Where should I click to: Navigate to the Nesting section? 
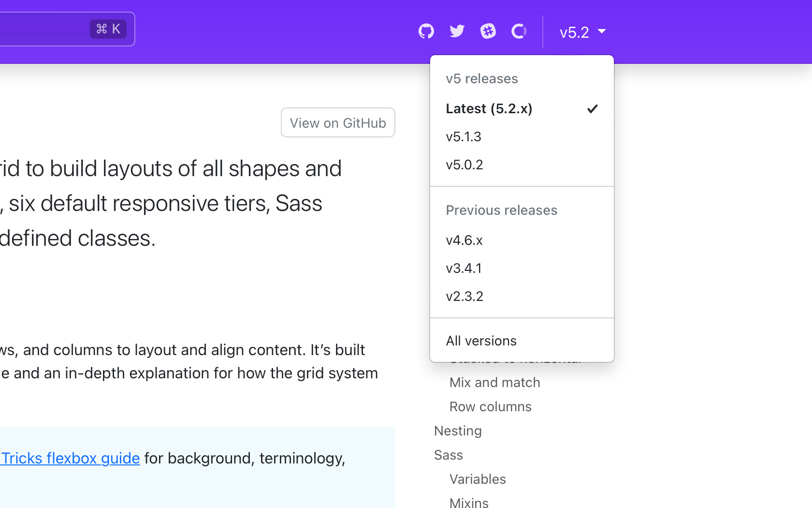(x=458, y=431)
